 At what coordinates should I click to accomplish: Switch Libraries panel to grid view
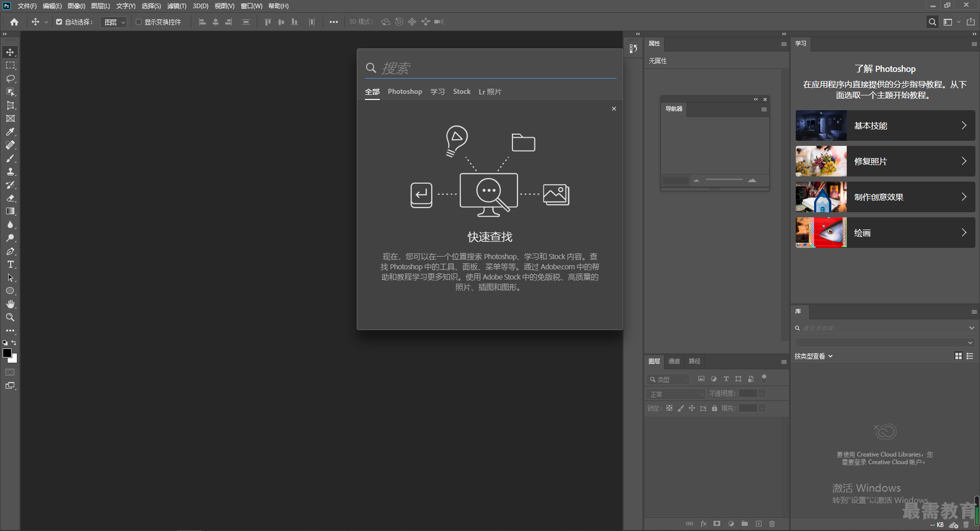pyautogui.click(x=958, y=356)
